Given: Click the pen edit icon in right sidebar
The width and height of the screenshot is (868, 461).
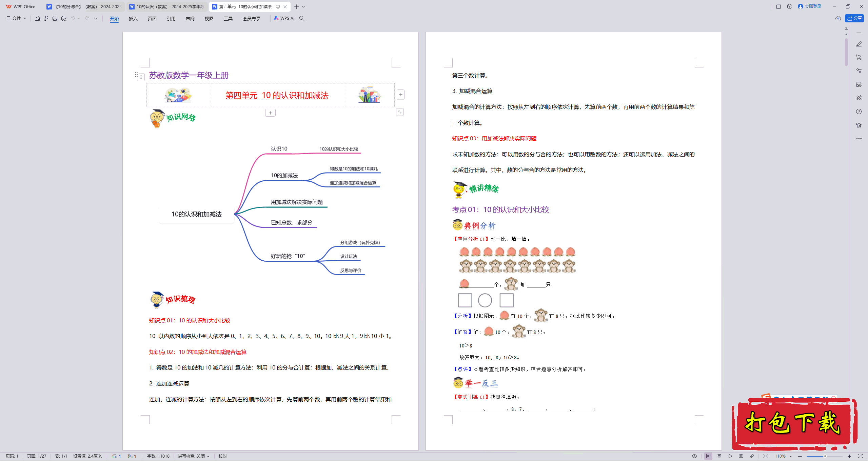Looking at the screenshot, I should 859,44.
